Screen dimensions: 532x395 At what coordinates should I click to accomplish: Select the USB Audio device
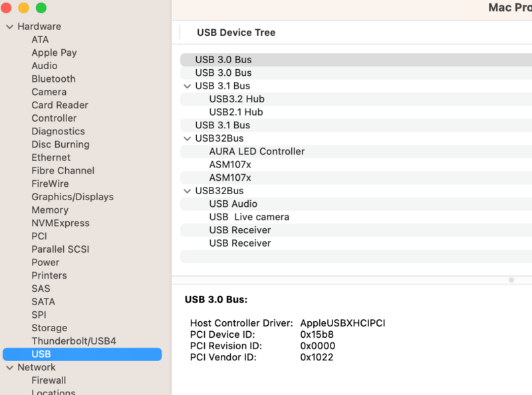[233, 204]
